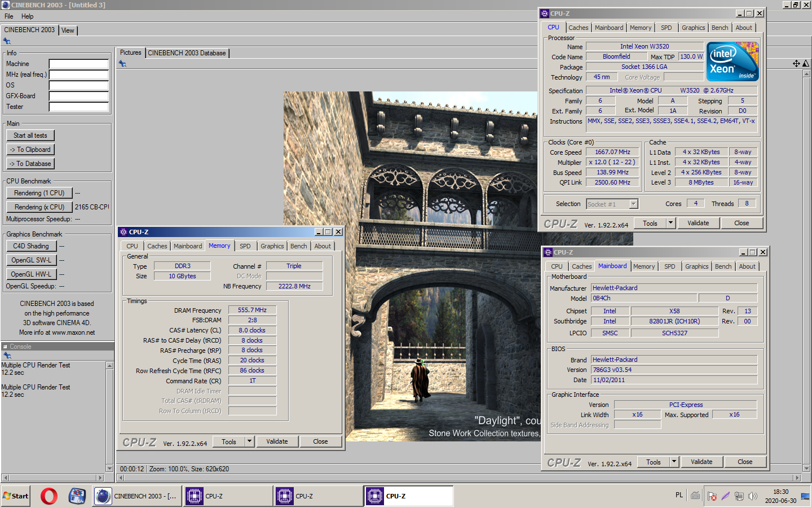The image size is (812, 508).
Task: Open Tools dropdown arrow in Memory CPU-Z window
Action: (249, 441)
